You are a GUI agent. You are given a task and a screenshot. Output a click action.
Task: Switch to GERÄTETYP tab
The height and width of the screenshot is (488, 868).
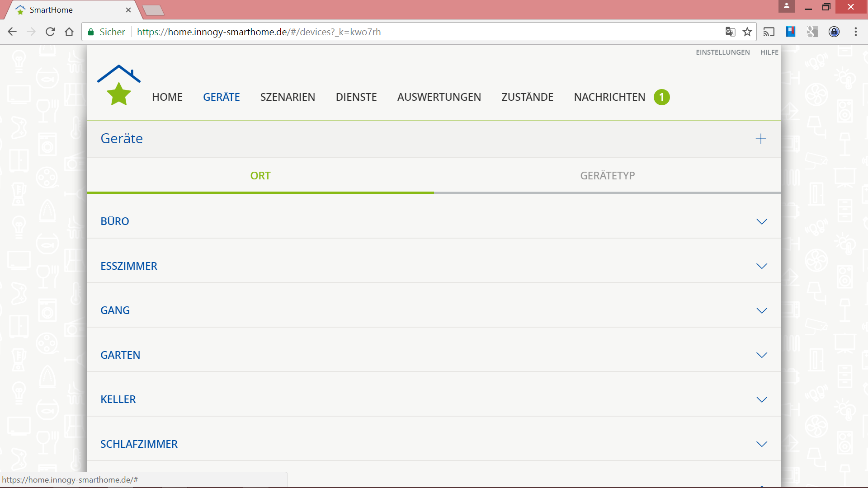tap(607, 176)
